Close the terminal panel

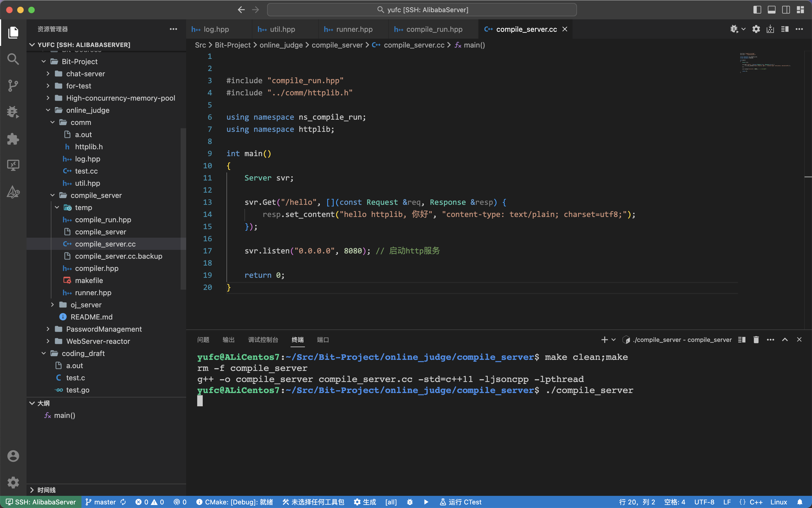click(x=799, y=340)
